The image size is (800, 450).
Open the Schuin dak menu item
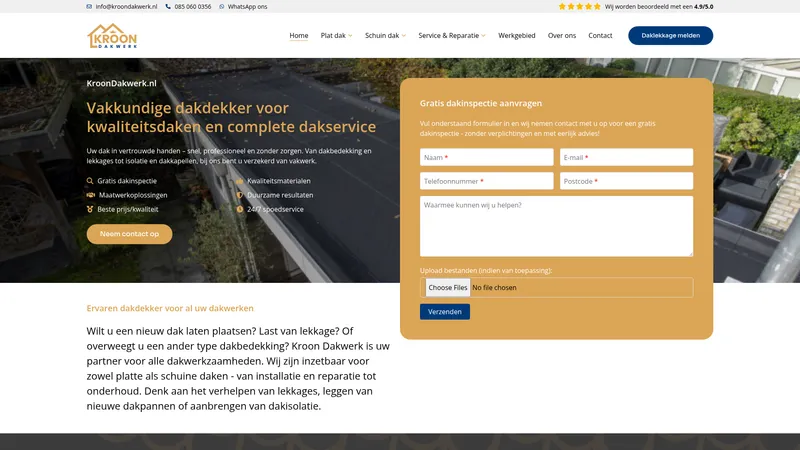pos(382,36)
